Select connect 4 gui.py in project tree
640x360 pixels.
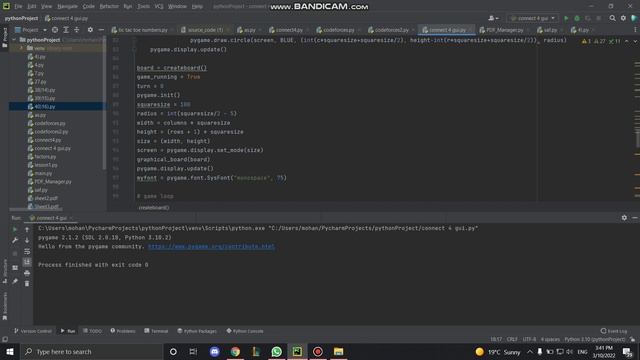pos(53,149)
